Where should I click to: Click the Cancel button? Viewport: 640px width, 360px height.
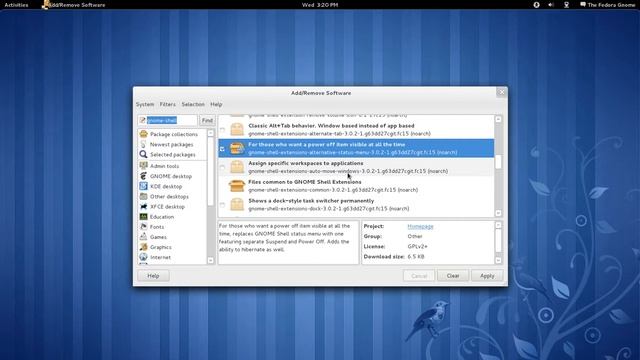click(419, 276)
